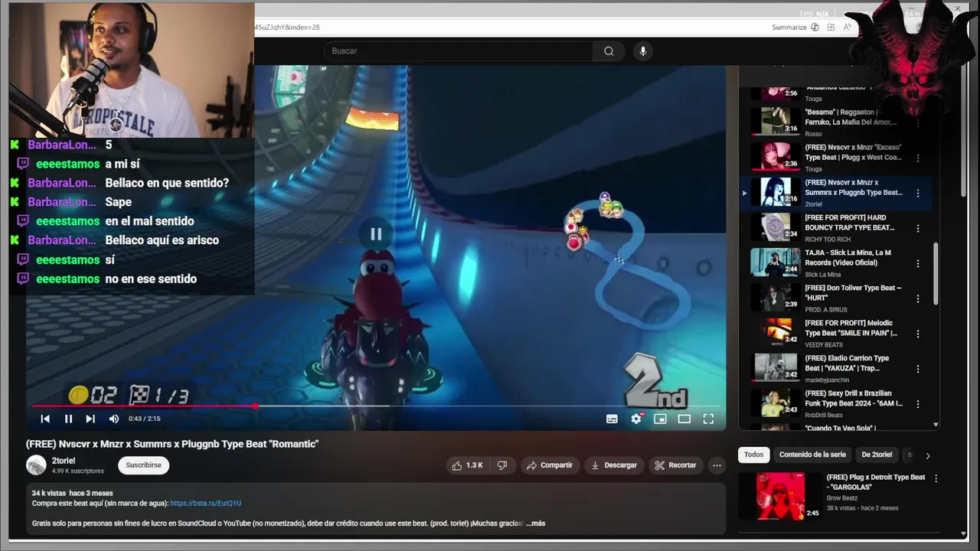Screen dimensions: 980x551
Task: Open options for TAJIA - Slick La Mina
Action: pos(918,264)
